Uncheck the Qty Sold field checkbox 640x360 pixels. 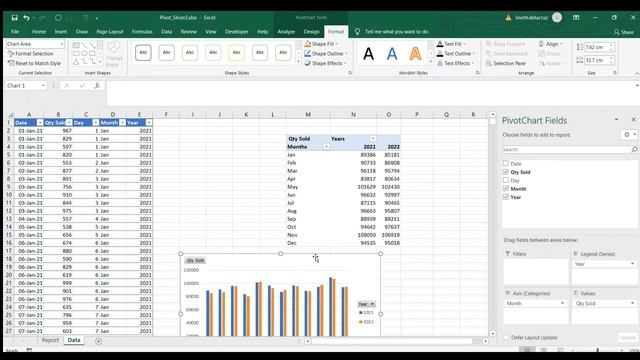506,172
